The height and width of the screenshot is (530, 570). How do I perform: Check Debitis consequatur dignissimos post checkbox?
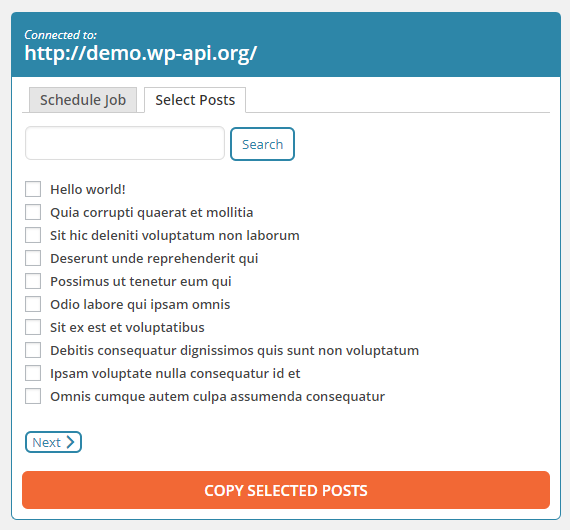pos(33,350)
